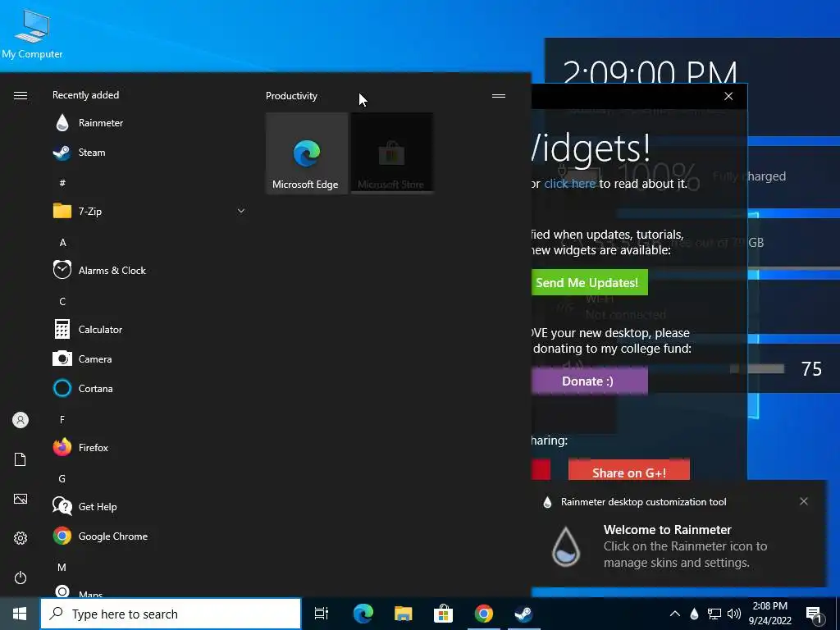The width and height of the screenshot is (840, 630).
Task: Open the Get Help app
Action: [x=148, y=506]
